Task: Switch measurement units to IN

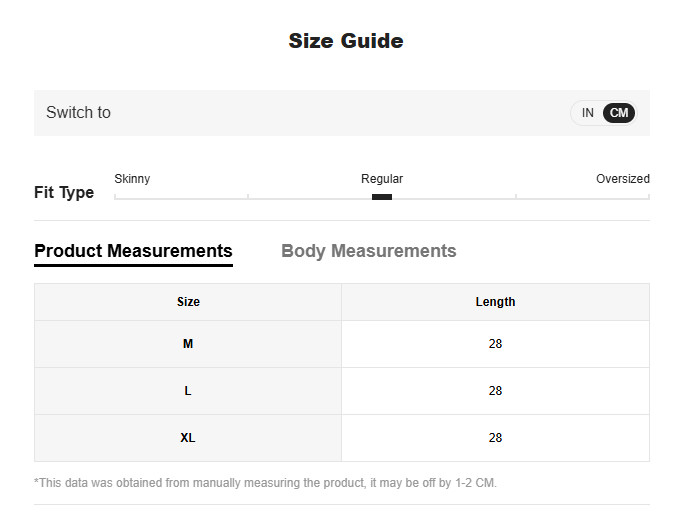Action: click(x=587, y=113)
